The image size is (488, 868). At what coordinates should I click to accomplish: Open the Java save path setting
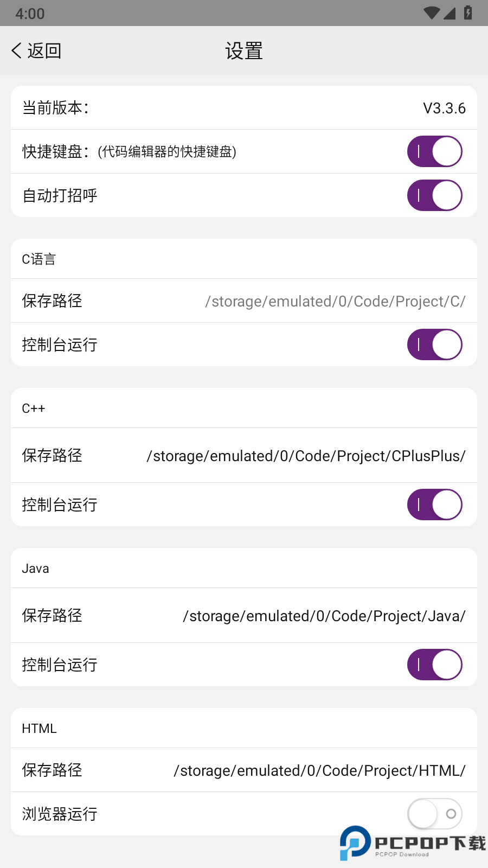324,616
